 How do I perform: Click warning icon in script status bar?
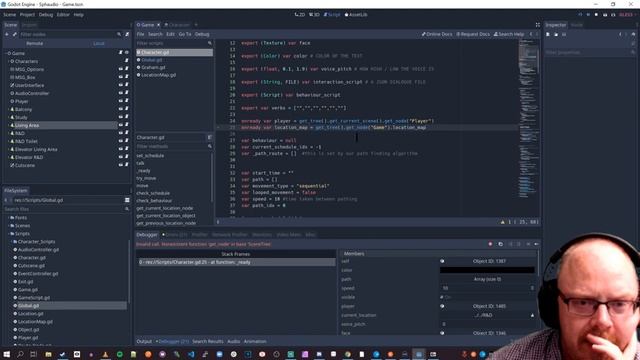point(502,222)
